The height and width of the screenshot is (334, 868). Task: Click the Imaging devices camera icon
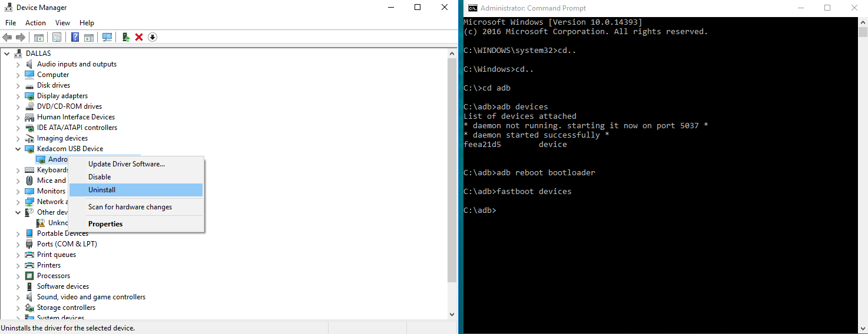click(29, 138)
